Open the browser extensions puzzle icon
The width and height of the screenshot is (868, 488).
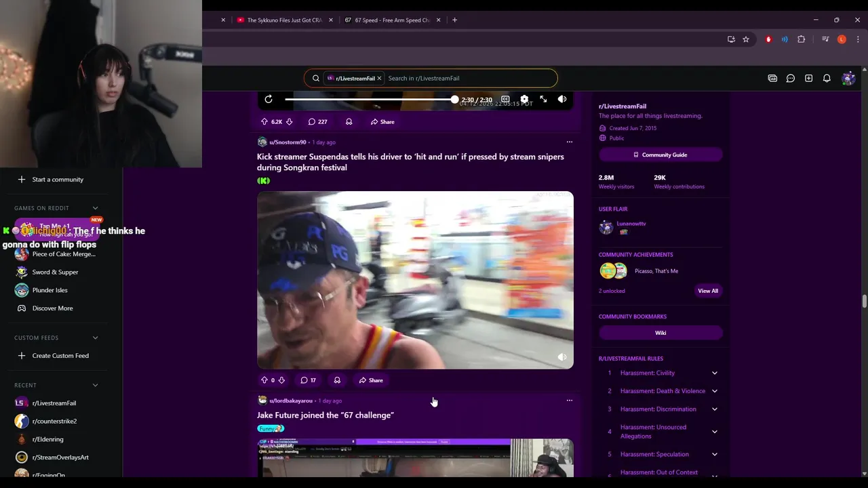click(x=801, y=39)
